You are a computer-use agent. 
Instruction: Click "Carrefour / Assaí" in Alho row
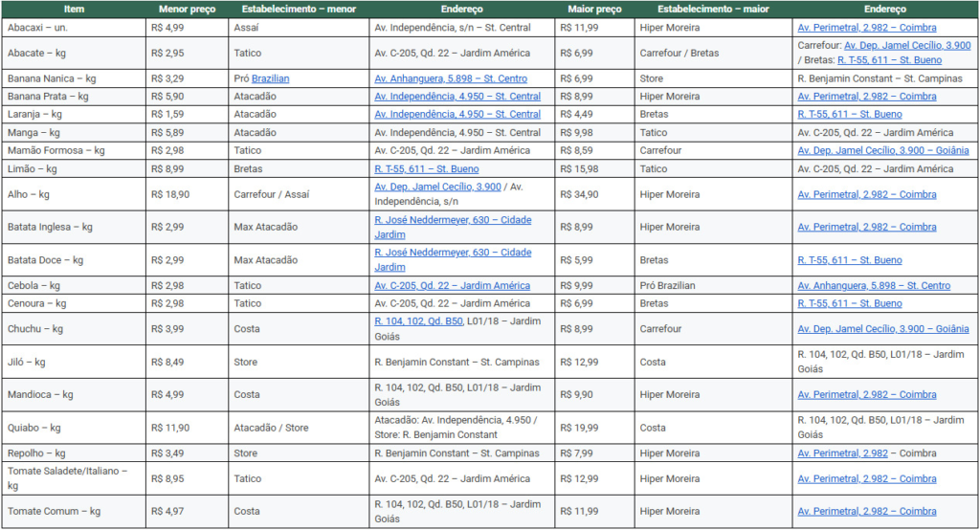coord(272,194)
